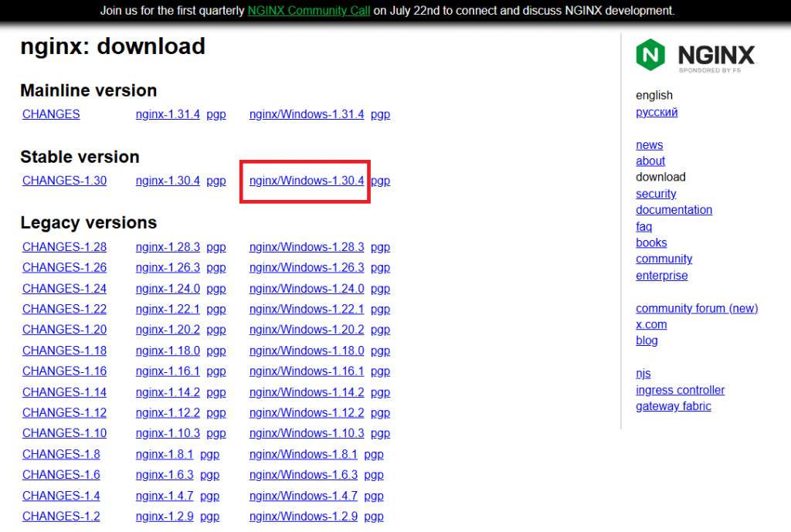The image size is (791, 532).
Task: Open CHANGES-1.18 link
Action: [64, 351]
